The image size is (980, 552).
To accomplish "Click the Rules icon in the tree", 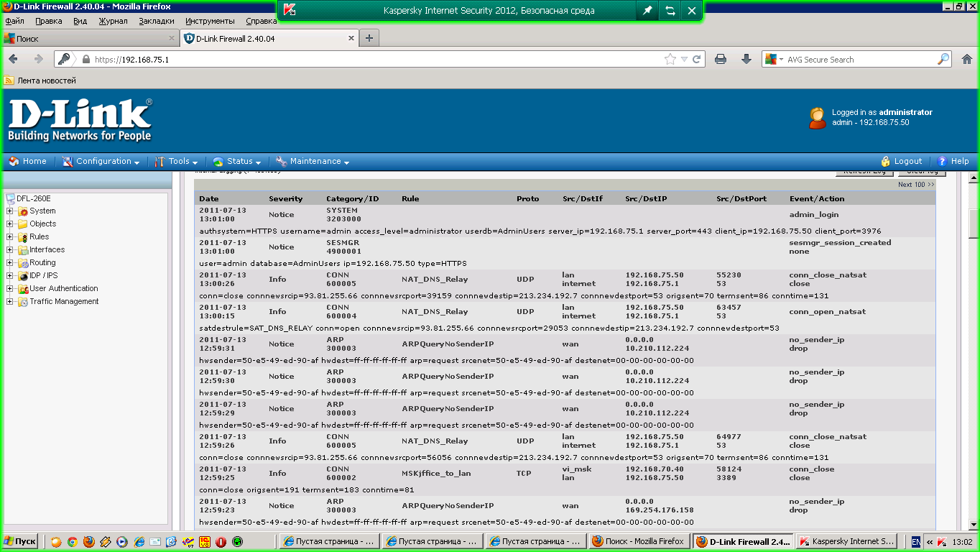I will coord(23,237).
